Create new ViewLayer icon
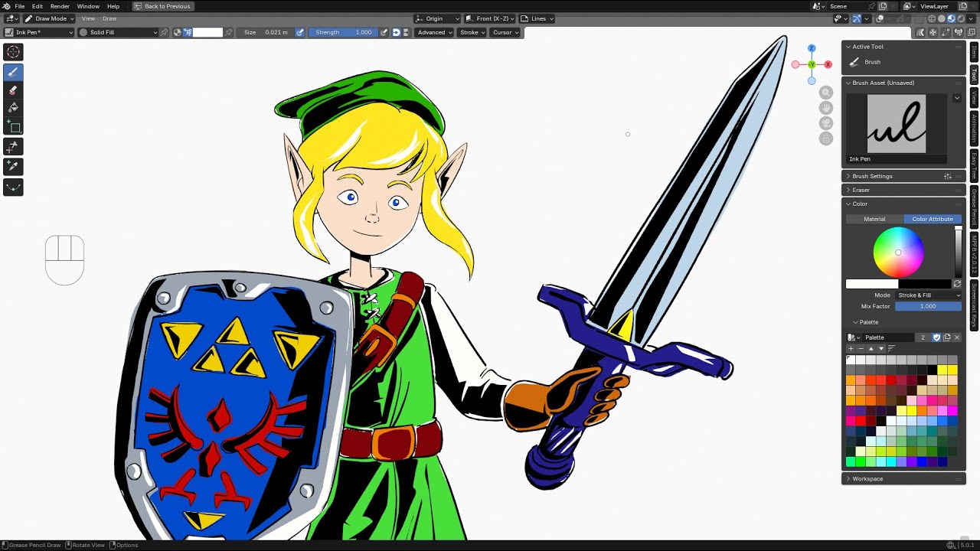The height and width of the screenshot is (551, 980). [962, 6]
